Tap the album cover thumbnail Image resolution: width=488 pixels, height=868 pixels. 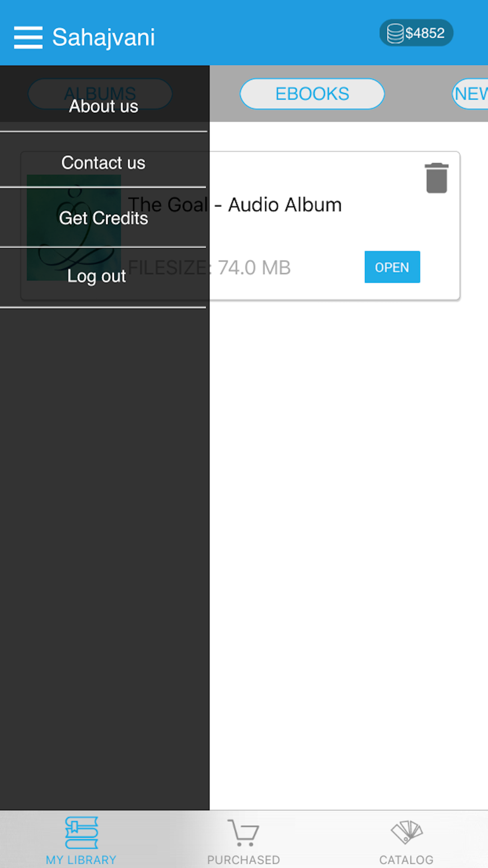pyautogui.click(x=74, y=227)
